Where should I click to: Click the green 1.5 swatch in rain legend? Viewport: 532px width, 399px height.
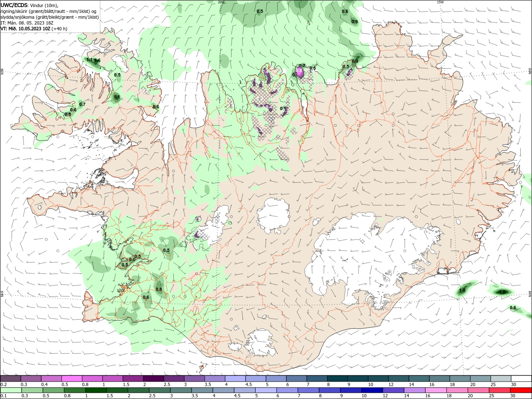pyautogui.click(x=117, y=390)
